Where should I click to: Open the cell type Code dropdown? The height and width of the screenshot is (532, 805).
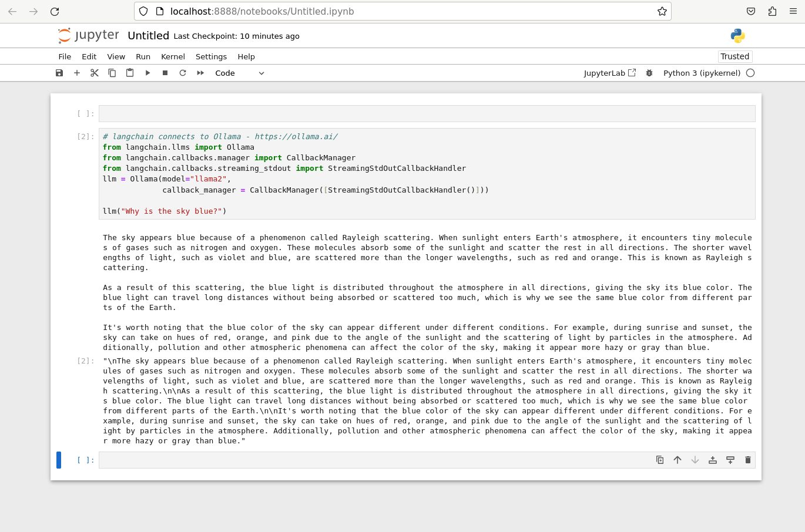(x=240, y=73)
